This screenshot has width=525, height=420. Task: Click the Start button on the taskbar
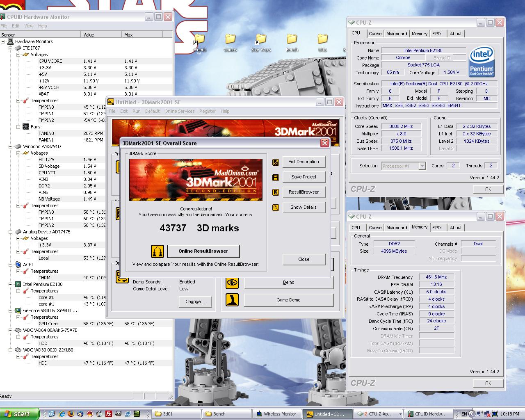(x=20, y=414)
